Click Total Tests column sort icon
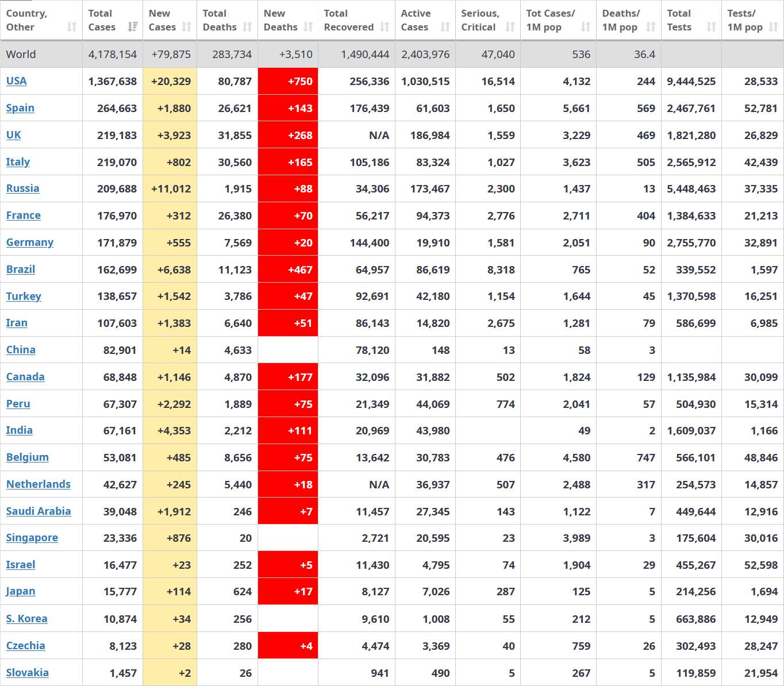This screenshot has width=784, height=686. click(712, 27)
